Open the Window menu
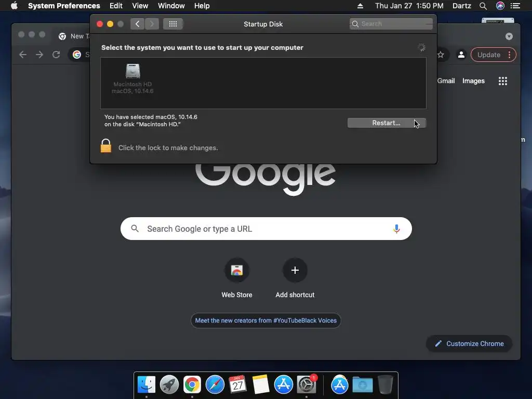The width and height of the screenshot is (532, 399). (171, 6)
